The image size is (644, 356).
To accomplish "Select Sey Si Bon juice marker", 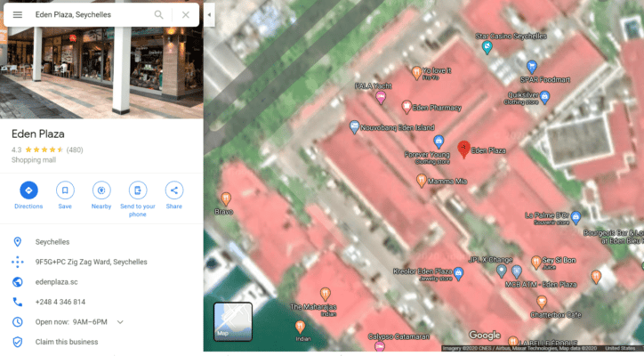I will [x=535, y=262].
